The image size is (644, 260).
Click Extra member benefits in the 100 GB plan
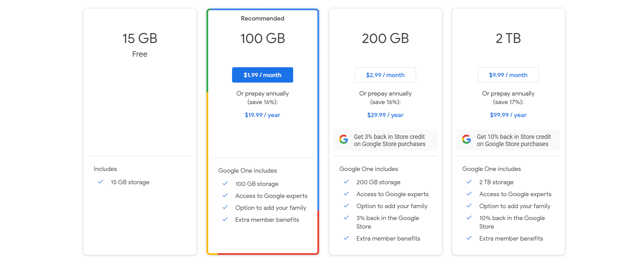point(267,220)
